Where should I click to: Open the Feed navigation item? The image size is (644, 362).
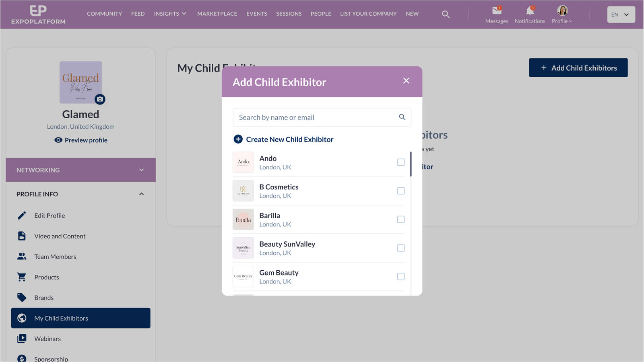click(138, 14)
